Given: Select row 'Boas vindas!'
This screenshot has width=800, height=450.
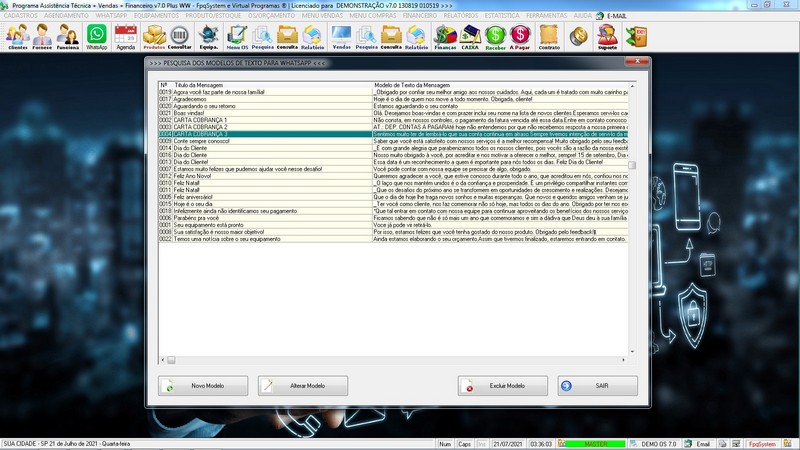Looking at the screenshot, I should (393, 113).
